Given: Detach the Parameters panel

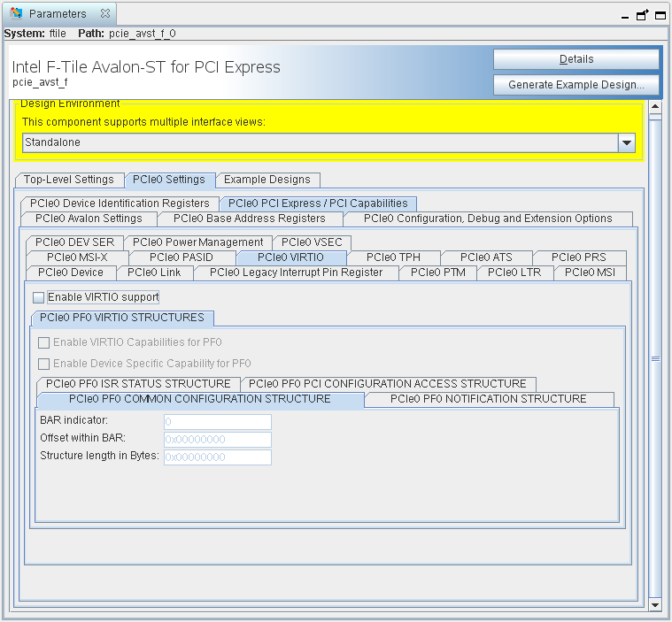Looking at the screenshot, I should 642,15.
